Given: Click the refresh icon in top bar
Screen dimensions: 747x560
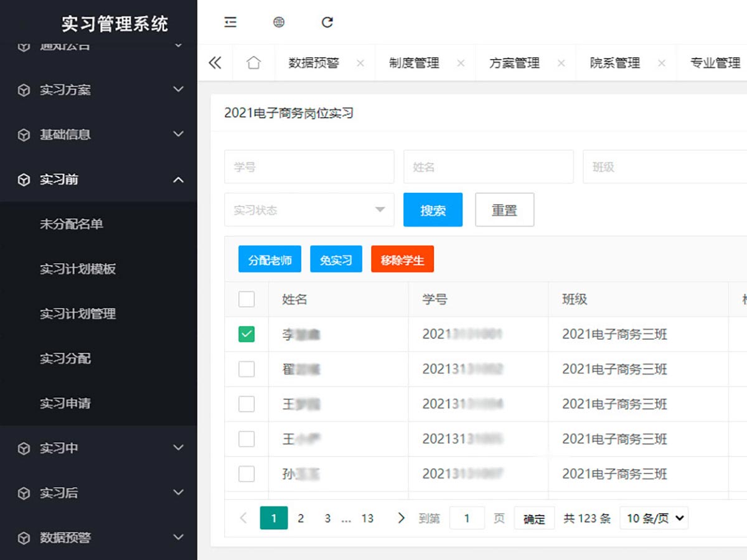Looking at the screenshot, I should pyautogui.click(x=327, y=22).
